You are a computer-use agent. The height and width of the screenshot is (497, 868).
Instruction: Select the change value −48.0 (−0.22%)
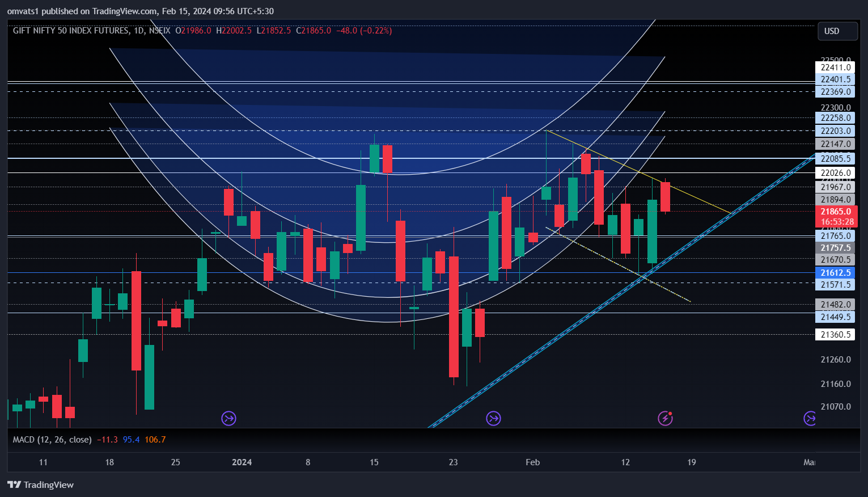(364, 31)
